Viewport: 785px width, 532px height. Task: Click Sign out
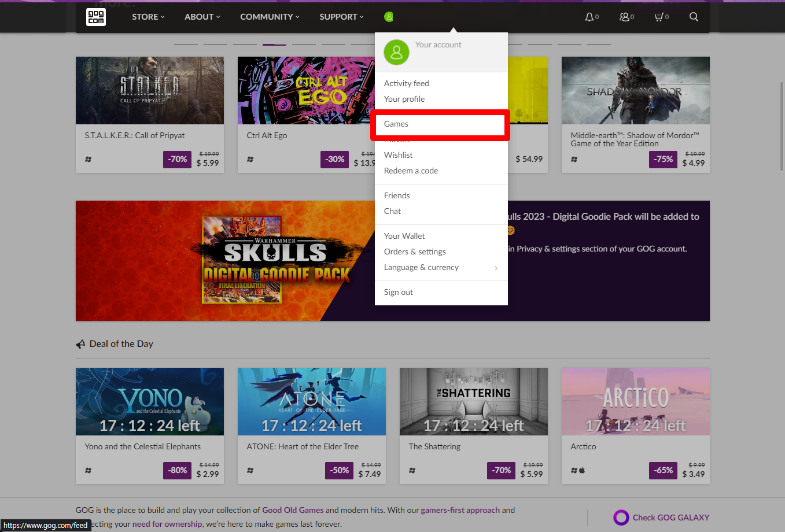click(x=399, y=292)
